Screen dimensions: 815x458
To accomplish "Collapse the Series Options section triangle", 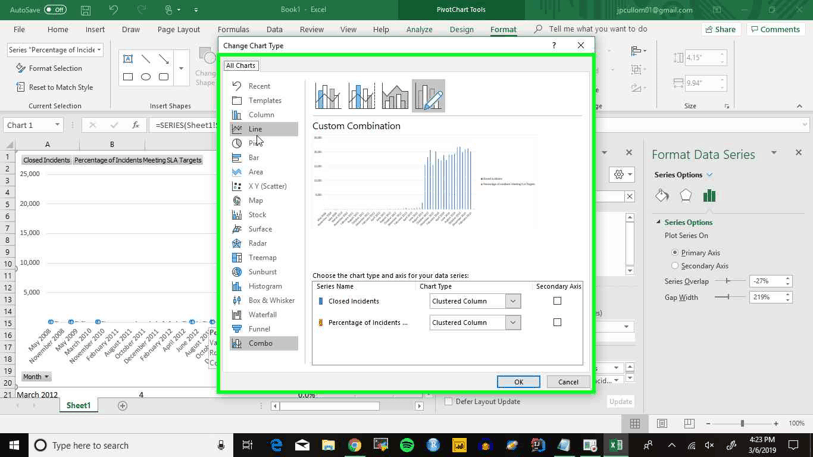I will tap(659, 222).
